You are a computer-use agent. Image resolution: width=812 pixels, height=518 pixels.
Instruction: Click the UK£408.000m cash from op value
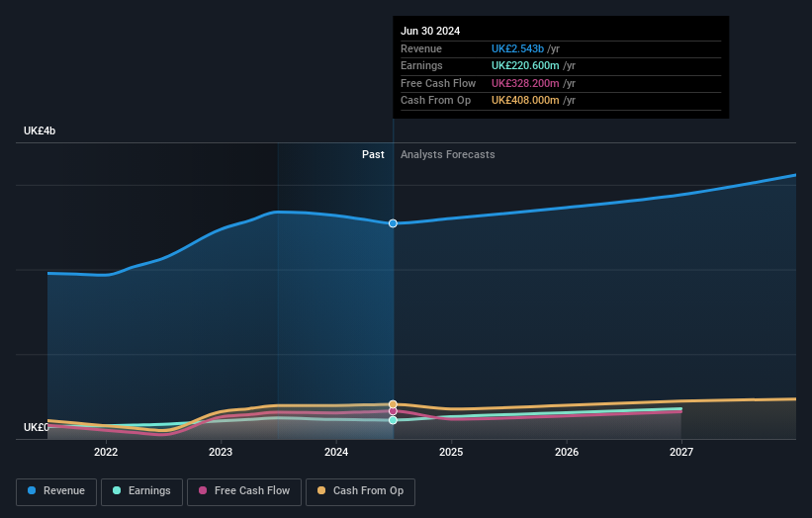point(525,101)
